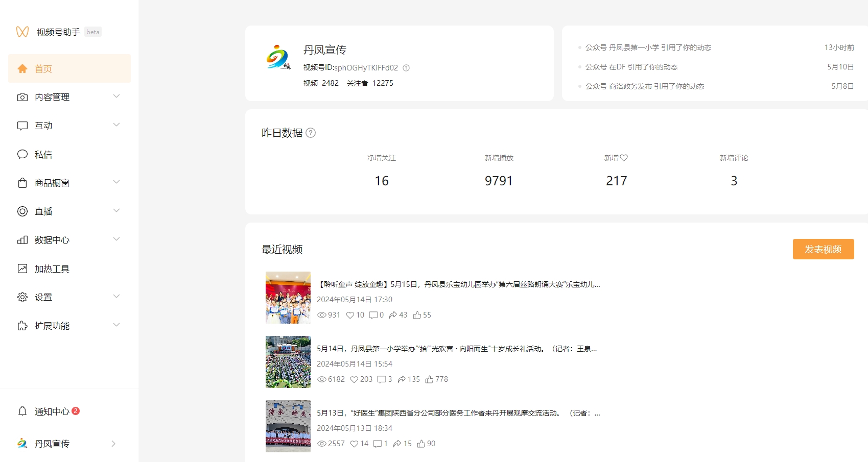Image resolution: width=868 pixels, height=462 pixels.
Task: Expand the 内容管理 menu chevron
Action: [116, 96]
